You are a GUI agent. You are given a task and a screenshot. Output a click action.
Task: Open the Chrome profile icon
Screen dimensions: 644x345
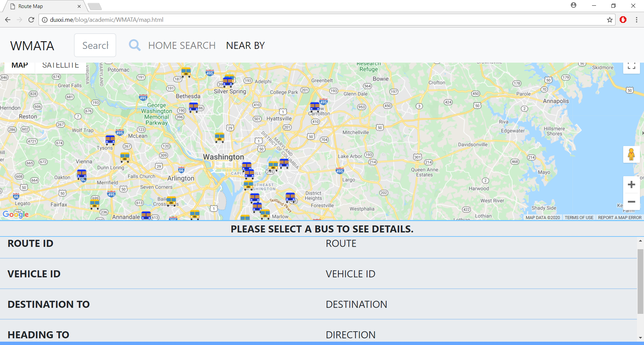(x=573, y=5)
